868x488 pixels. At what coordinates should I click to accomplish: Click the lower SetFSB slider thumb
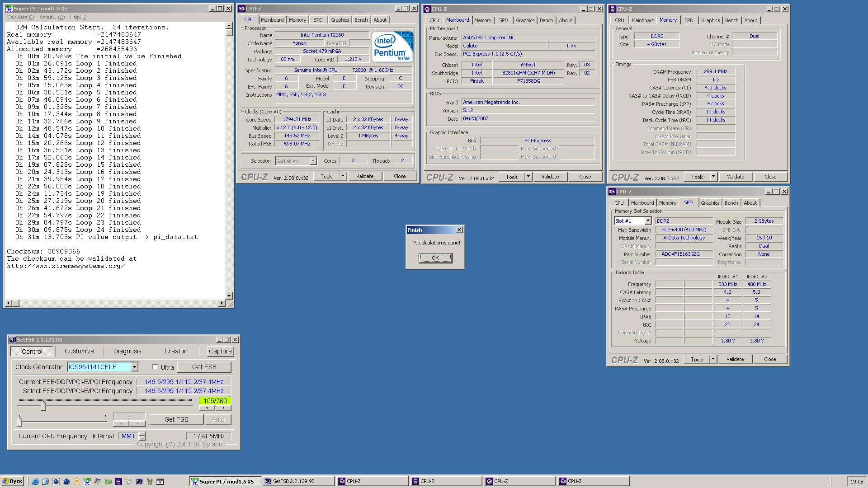19,422
